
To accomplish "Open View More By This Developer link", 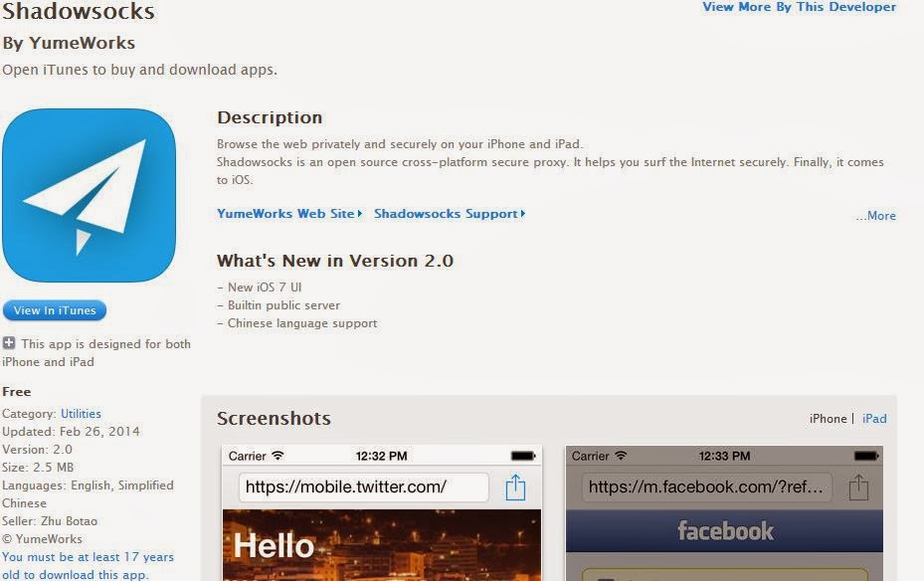I will coord(799,7).
